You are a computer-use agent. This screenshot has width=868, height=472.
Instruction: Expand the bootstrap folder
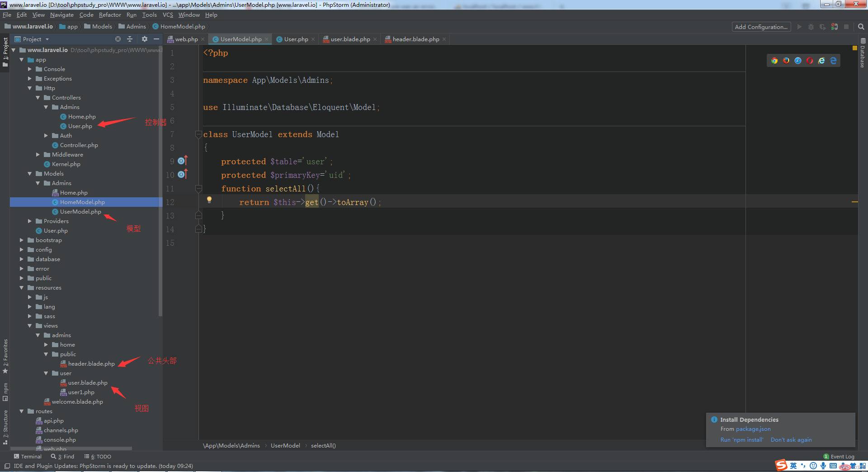pos(21,240)
